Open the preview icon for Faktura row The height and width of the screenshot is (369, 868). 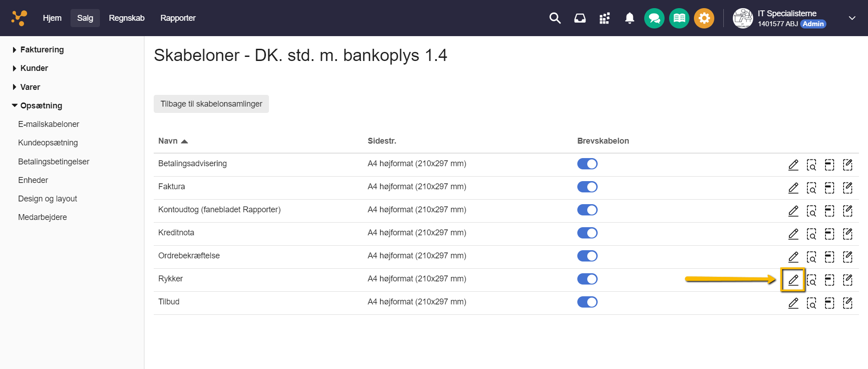[x=811, y=188]
